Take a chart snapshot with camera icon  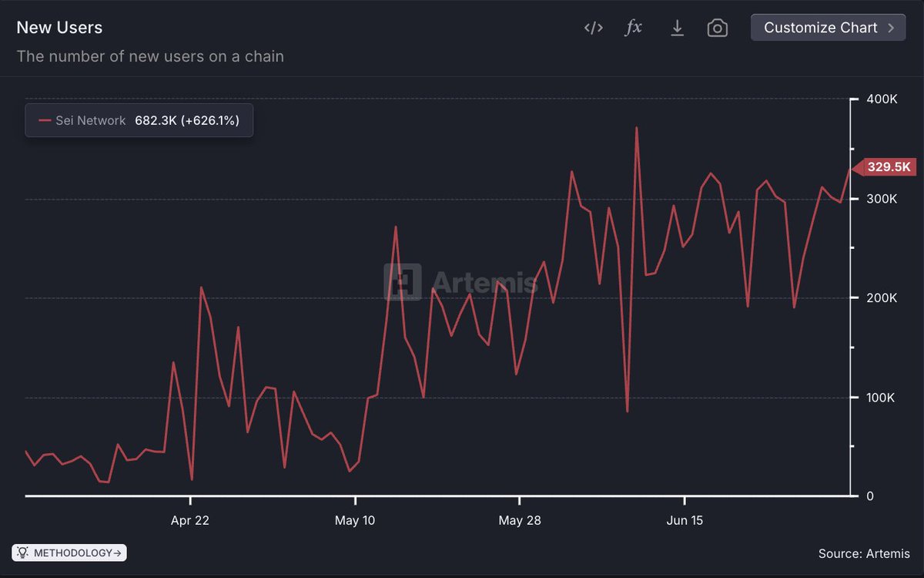(717, 29)
